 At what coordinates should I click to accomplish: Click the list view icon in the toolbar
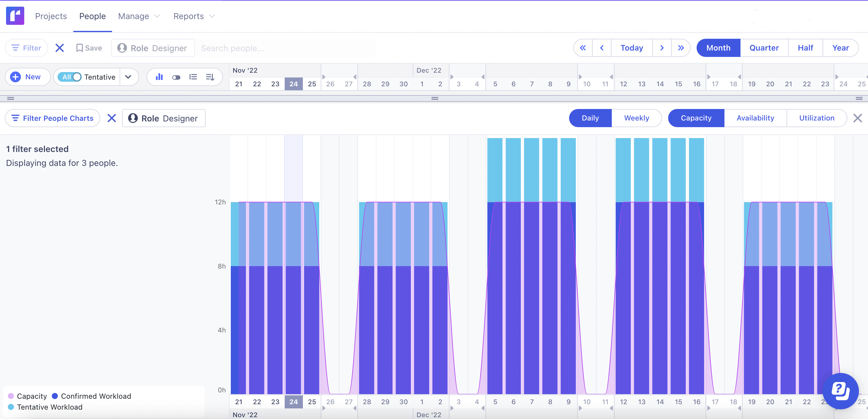pos(193,77)
